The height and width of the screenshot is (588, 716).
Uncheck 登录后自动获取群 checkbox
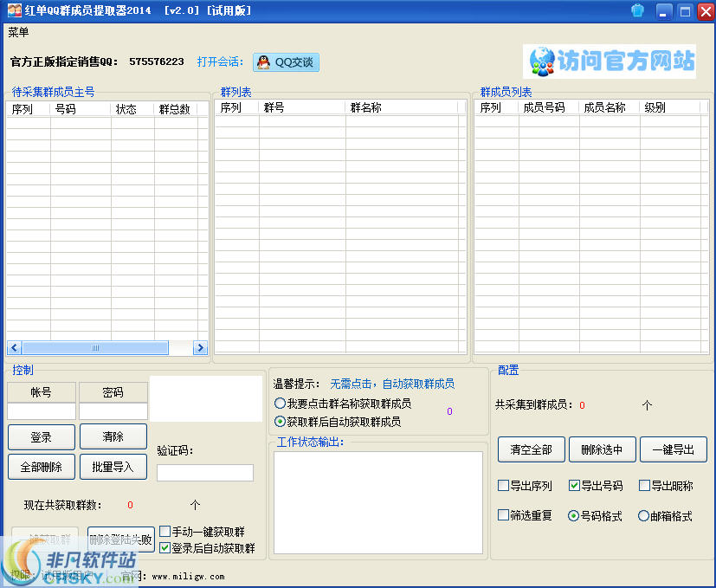point(165,548)
